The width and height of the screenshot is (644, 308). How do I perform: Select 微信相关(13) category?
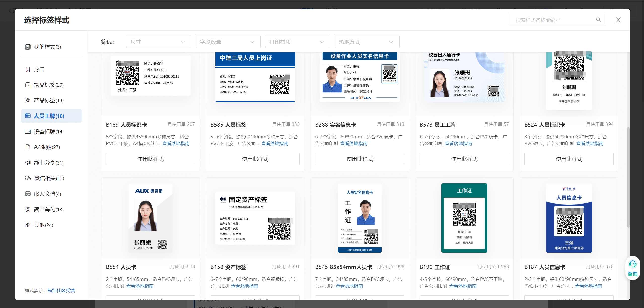click(51, 178)
